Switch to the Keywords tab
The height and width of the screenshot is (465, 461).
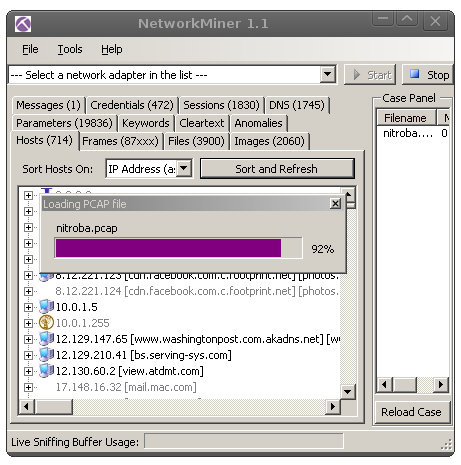[146, 123]
